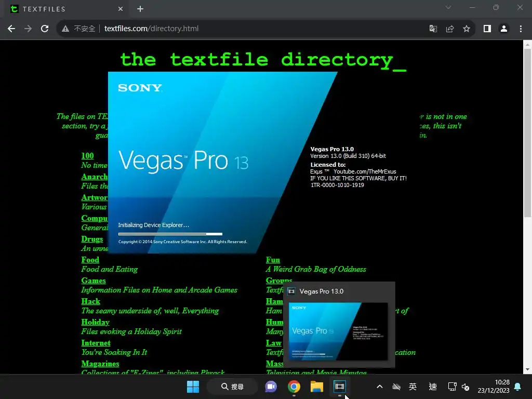Reload the textfiles.com page
The height and width of the screenshot is (399, 532).
[45, 29]
